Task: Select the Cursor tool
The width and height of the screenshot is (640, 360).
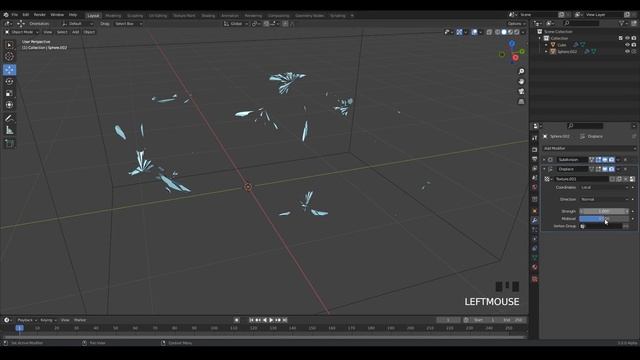Action: (x=9, y=57)
